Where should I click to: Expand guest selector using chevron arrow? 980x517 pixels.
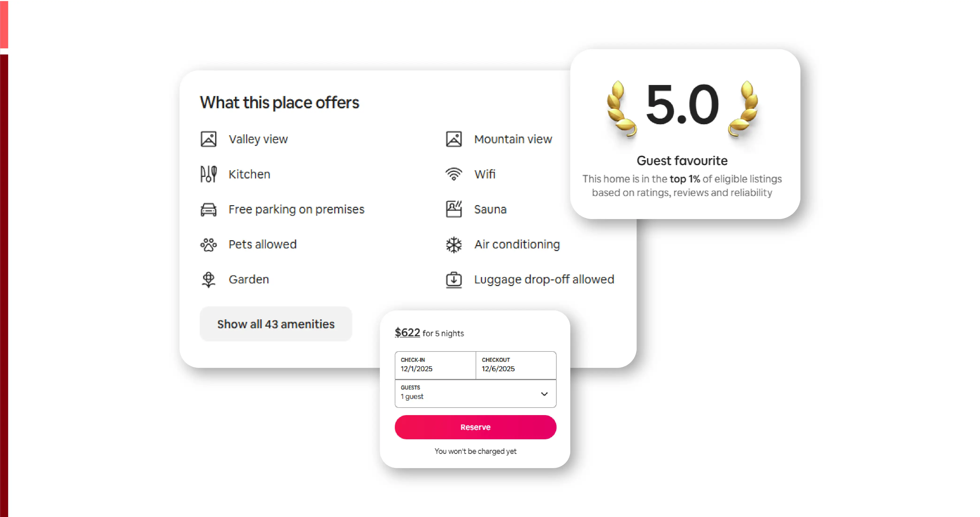[544, 394]
